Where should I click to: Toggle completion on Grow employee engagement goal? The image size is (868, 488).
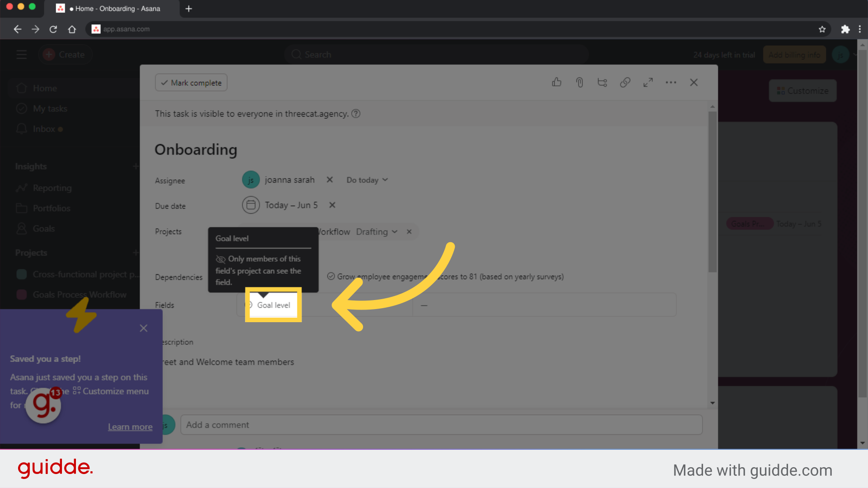click(331, 276)
